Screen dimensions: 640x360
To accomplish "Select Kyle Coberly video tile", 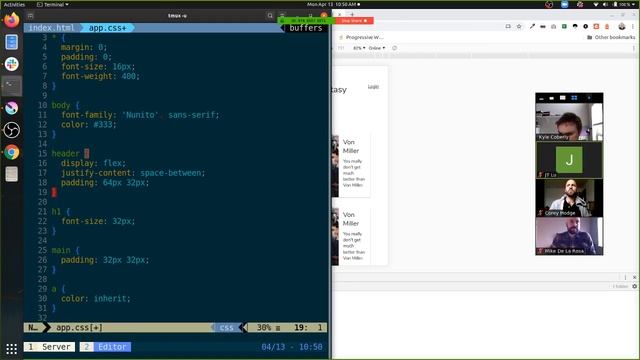I will tap(569, 122).
